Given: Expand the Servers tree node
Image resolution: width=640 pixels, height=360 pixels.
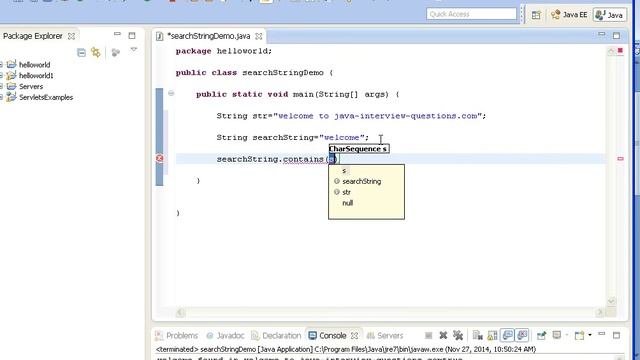Looking at the screenshot, I should point(1,87).
